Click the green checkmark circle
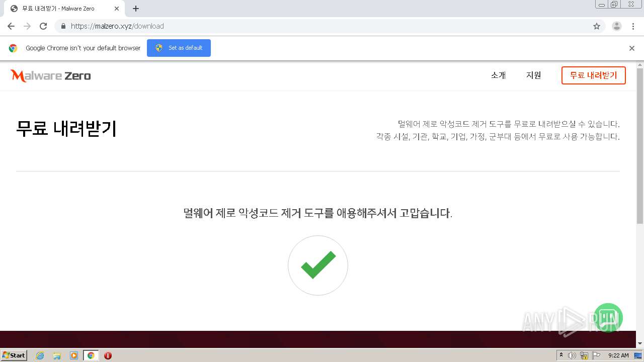The image size is (644, 362). 318,265
